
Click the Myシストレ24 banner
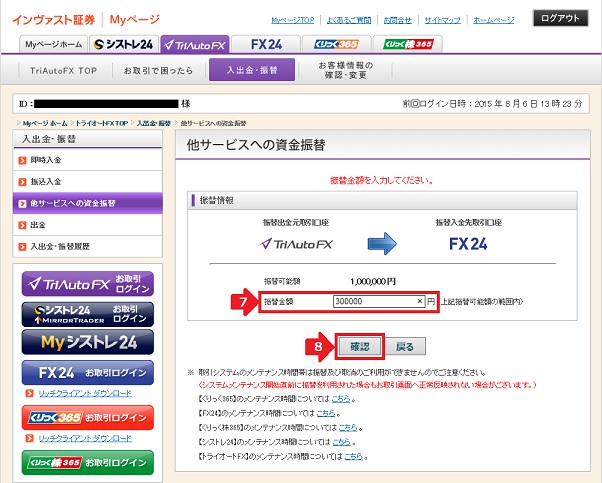click(88, 342)
